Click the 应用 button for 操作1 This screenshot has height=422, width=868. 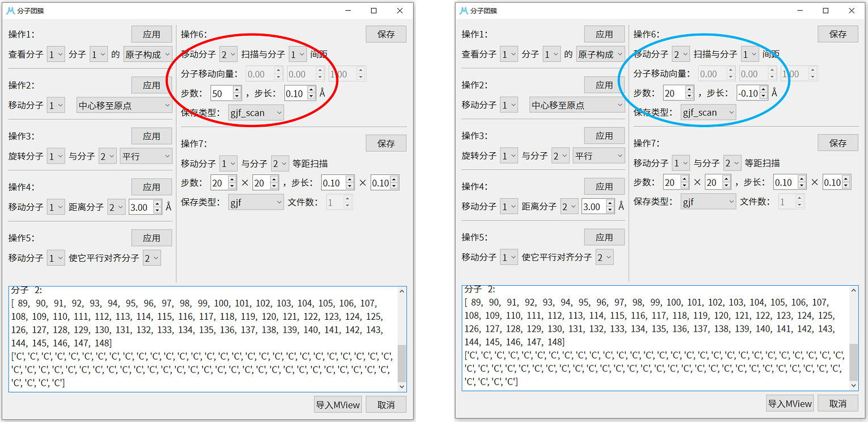(x=151, y=34)
